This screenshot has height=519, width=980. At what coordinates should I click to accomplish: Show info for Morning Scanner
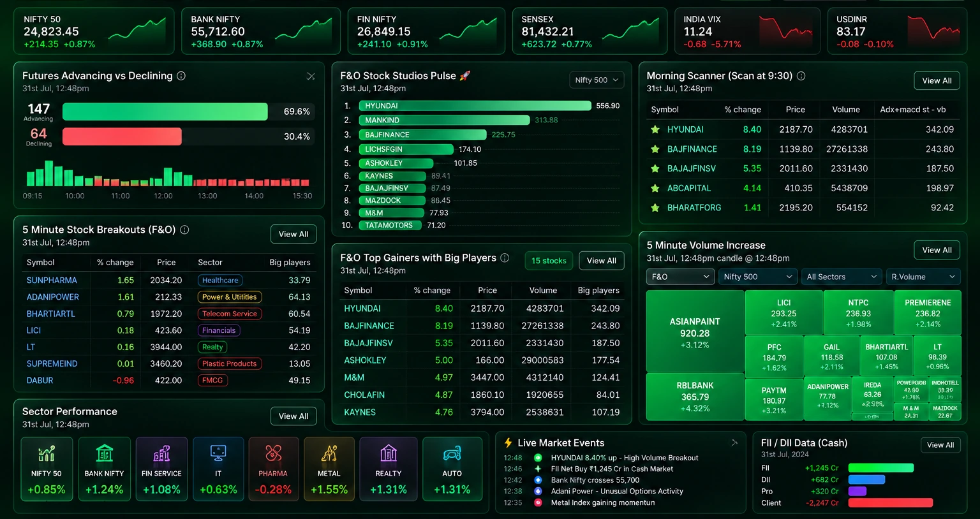pos(801,76)
